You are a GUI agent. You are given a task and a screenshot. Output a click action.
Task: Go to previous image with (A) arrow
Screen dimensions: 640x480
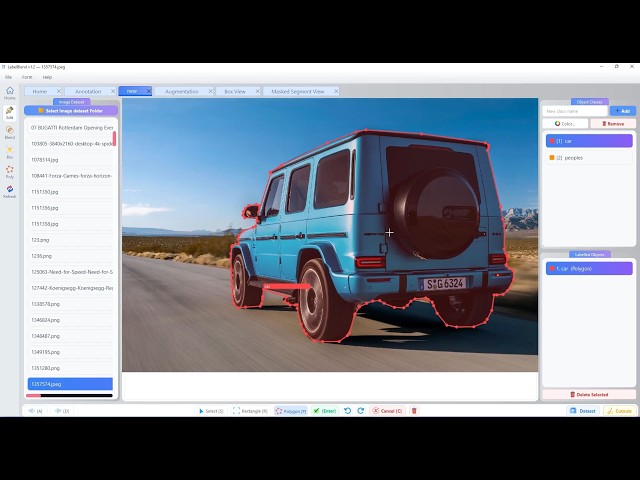36,411
